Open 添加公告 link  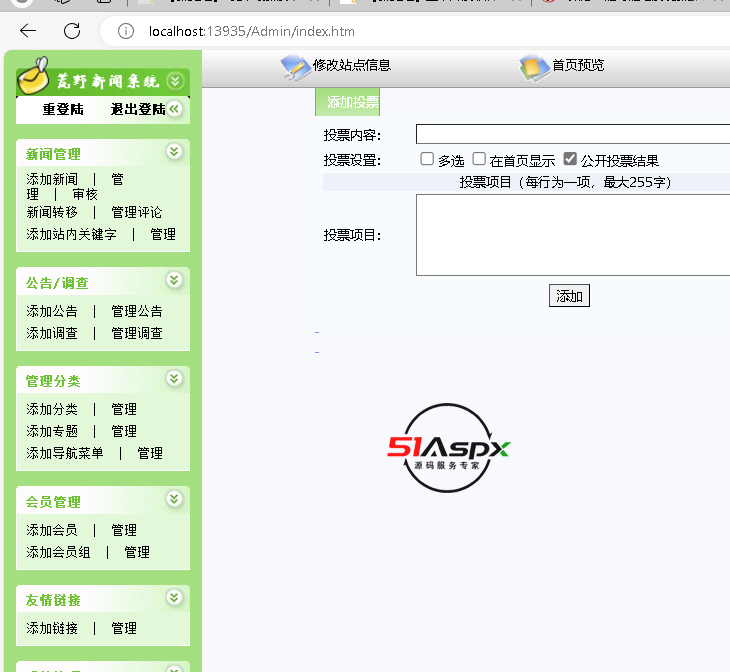(52, 311)
